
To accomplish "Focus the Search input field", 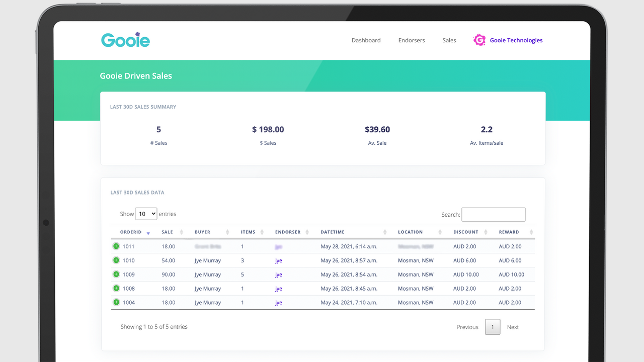I will tap(494, 214).
